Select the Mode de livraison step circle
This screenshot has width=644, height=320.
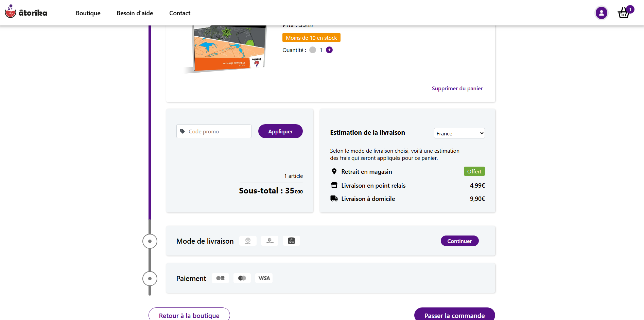coord(150,241)
